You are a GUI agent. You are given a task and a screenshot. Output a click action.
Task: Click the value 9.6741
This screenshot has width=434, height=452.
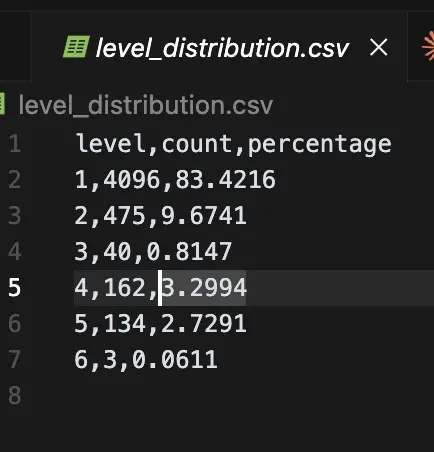204,216
